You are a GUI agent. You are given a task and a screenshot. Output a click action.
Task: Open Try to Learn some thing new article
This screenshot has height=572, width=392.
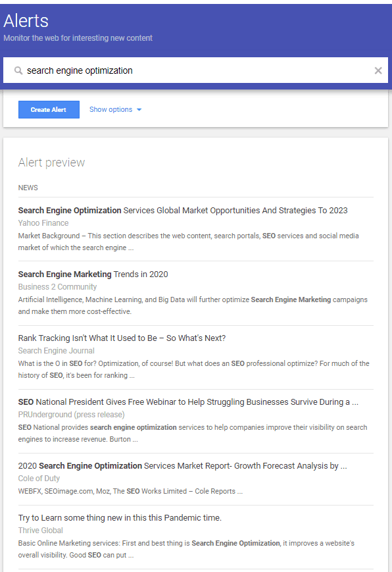120,518
